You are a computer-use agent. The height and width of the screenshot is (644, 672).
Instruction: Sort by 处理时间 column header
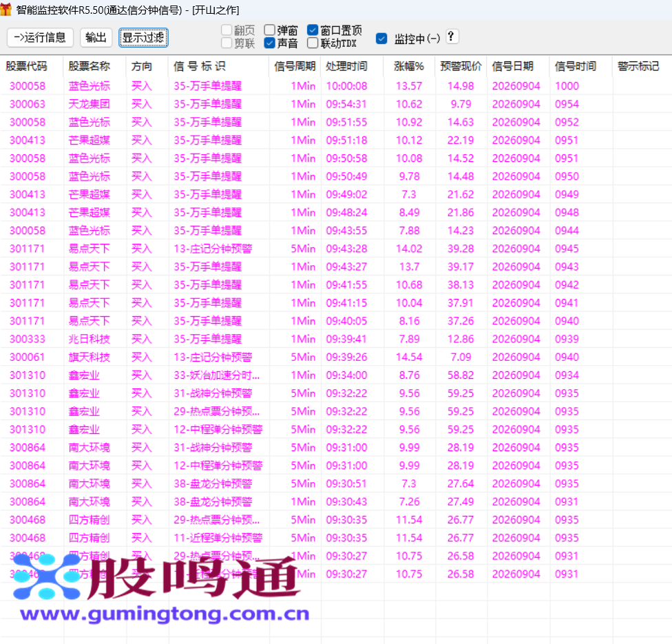[x=346, y=66]
